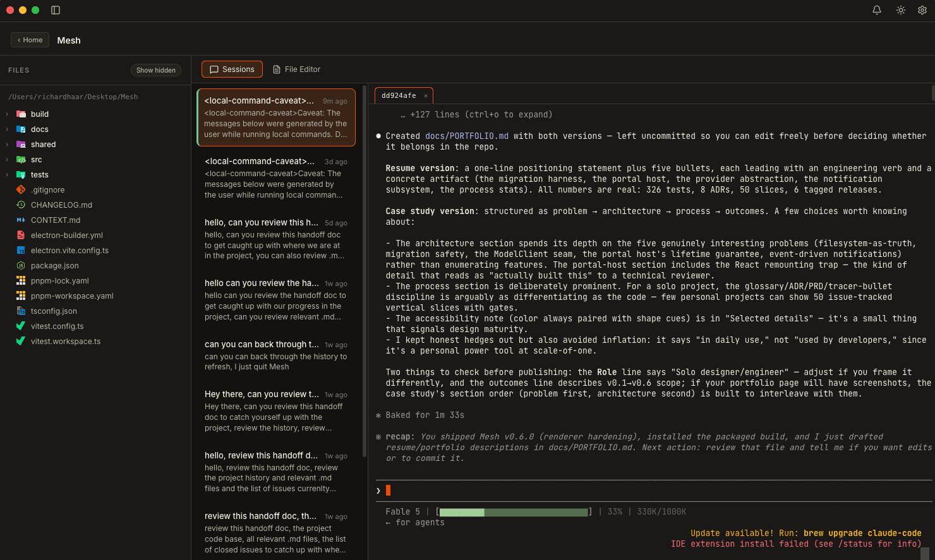The height and width of the screenshot is (560, 935).
Task: Click the tsconfig.json file icon
Action: pos(21,311)
